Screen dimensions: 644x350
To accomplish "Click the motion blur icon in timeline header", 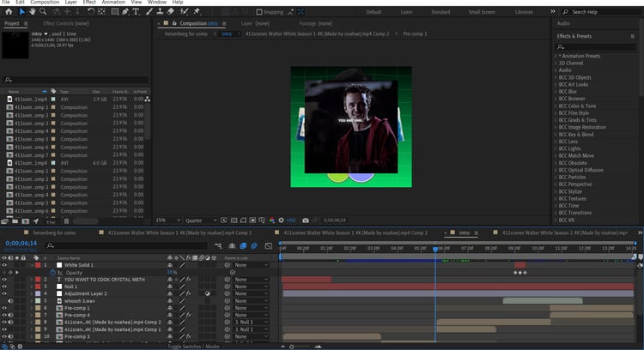I will click(254, 246).
